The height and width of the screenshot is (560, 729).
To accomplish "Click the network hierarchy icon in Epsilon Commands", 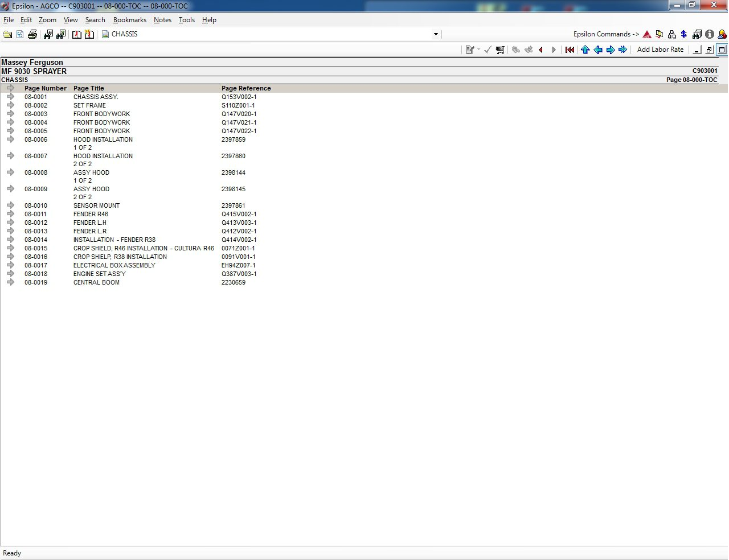I will tap(672, 35).
